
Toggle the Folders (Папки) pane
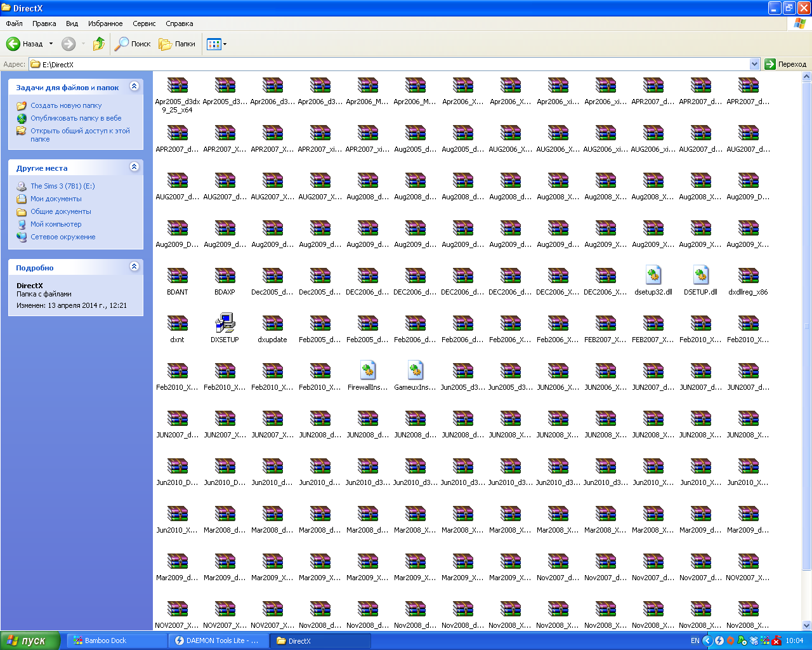pyautogui.click(x=177, y=44)
